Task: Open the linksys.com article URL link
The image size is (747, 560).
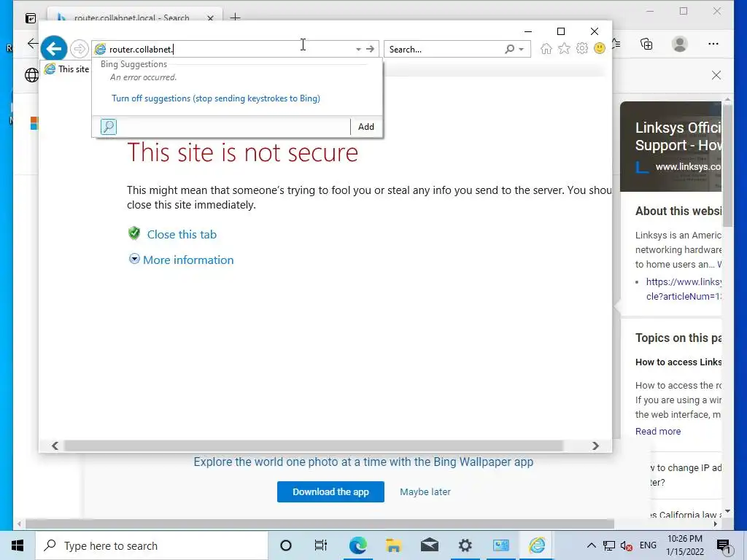Action: click(x=684, y=289)
